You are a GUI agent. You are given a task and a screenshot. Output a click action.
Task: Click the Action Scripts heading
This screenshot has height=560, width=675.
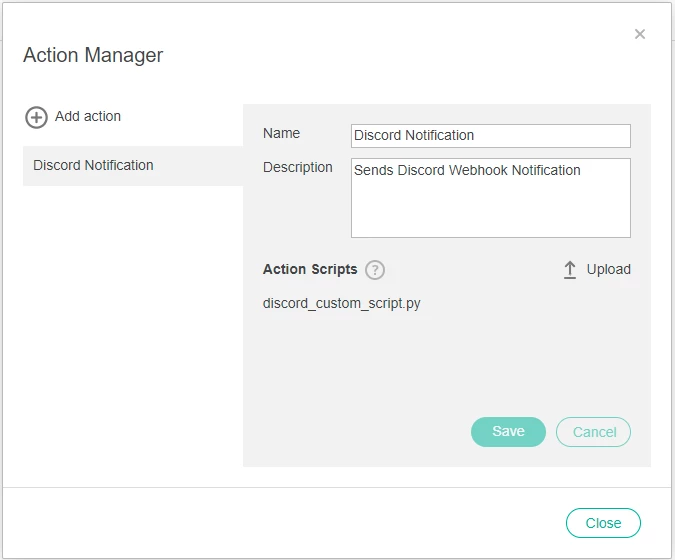[310, 269]
